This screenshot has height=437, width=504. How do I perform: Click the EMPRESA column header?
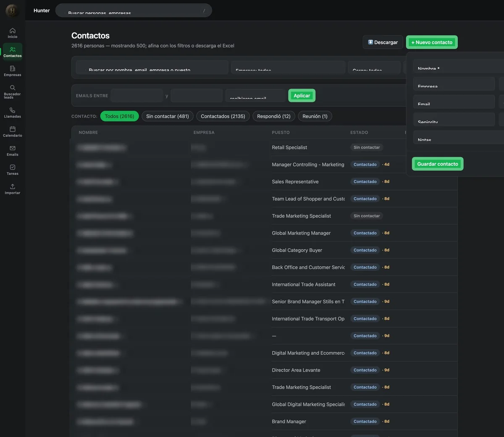pos(204,133)
